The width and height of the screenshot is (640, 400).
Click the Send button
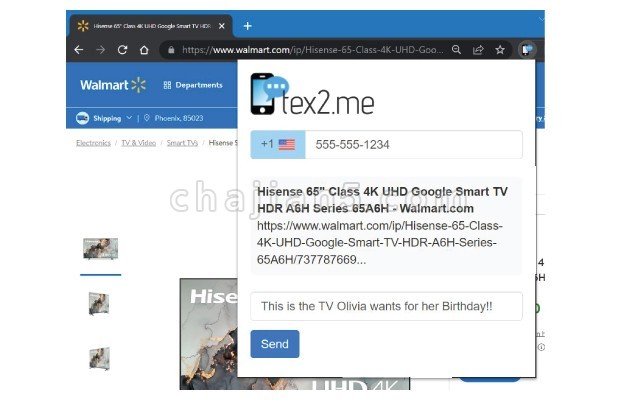point(275,344)
